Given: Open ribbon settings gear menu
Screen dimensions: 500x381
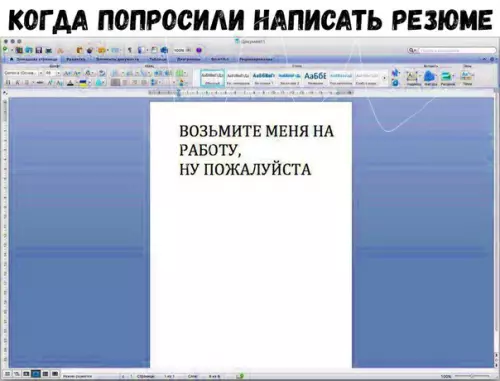Looking at the screenshot, I should click(x=492, y=59).
